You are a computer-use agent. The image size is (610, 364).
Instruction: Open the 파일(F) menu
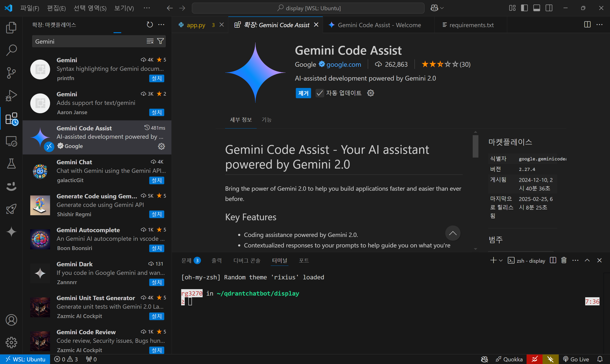coord(30,8)
